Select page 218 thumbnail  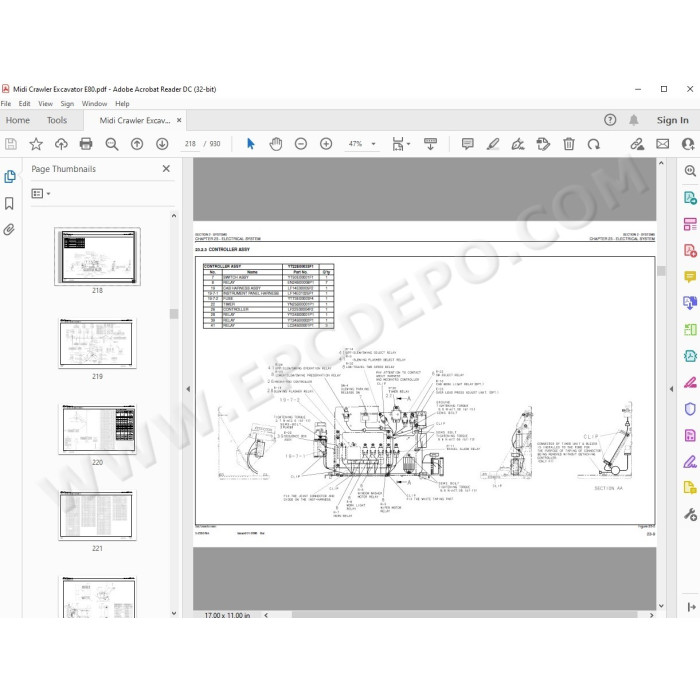(x=97, y=256)
